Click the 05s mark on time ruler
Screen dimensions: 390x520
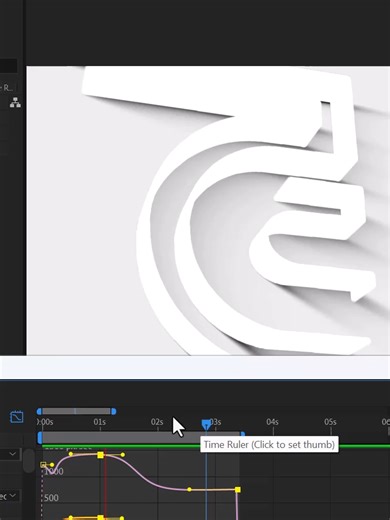click(x=330, y=422)
